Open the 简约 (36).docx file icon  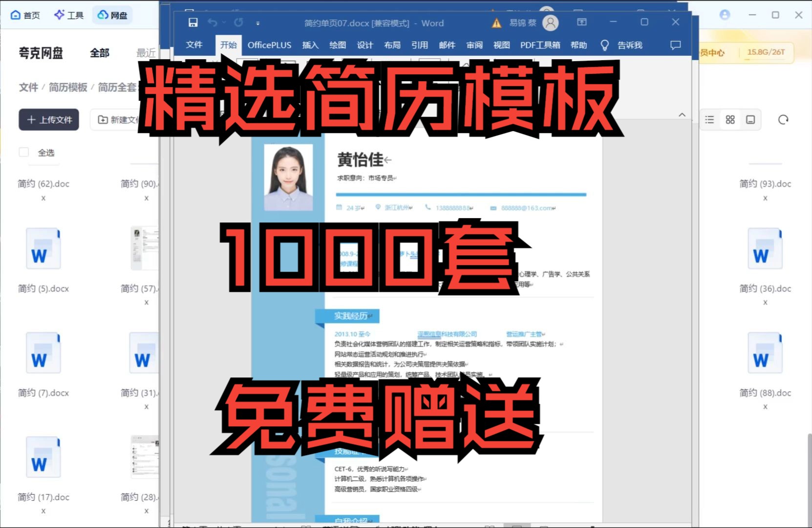click(x=765, y=249)
